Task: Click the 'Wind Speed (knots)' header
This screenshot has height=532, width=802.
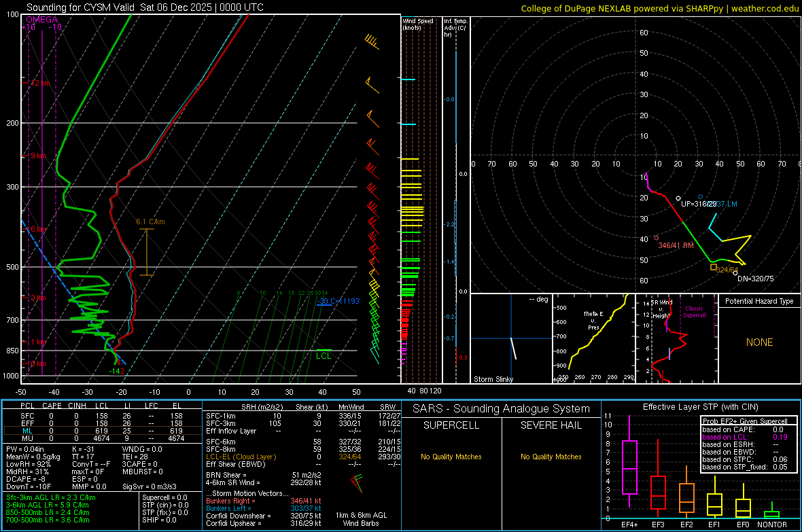Action: pyautogui.click(x=418, y=24)
